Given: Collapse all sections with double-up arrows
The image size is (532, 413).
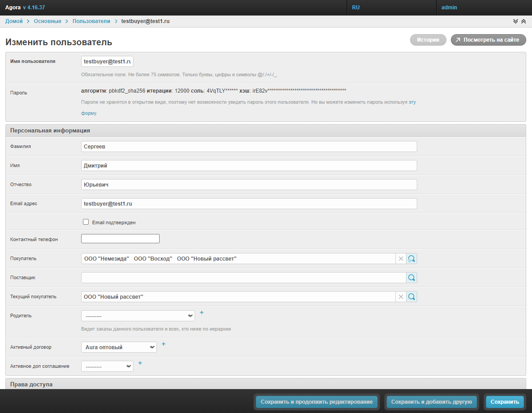Looking at the screenshot, I should tap(524, 21).
